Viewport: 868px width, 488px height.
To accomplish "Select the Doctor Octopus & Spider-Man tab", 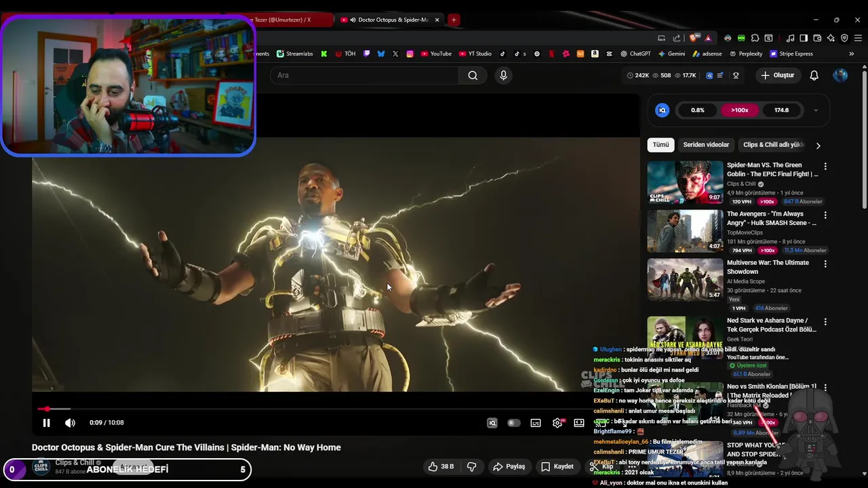I will click(390, 20).
